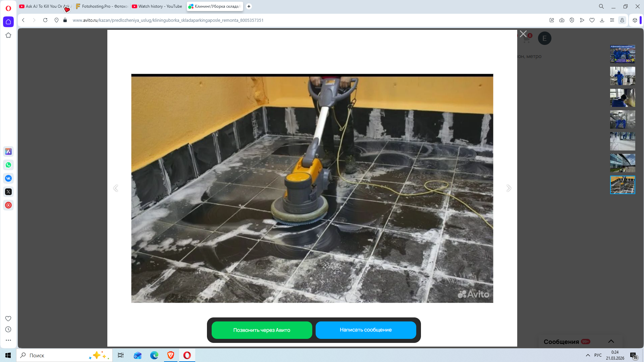The height and width of the screenshot is (362, 644).
Task: Click Написать сообщение button
Action: [x=366, y=330]
